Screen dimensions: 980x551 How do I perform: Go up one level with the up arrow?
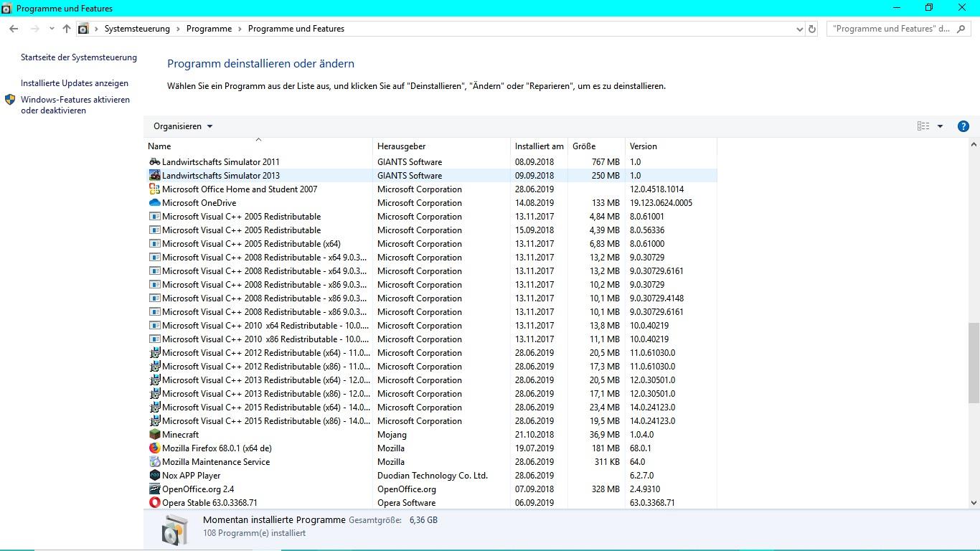(x=67, y=29)
